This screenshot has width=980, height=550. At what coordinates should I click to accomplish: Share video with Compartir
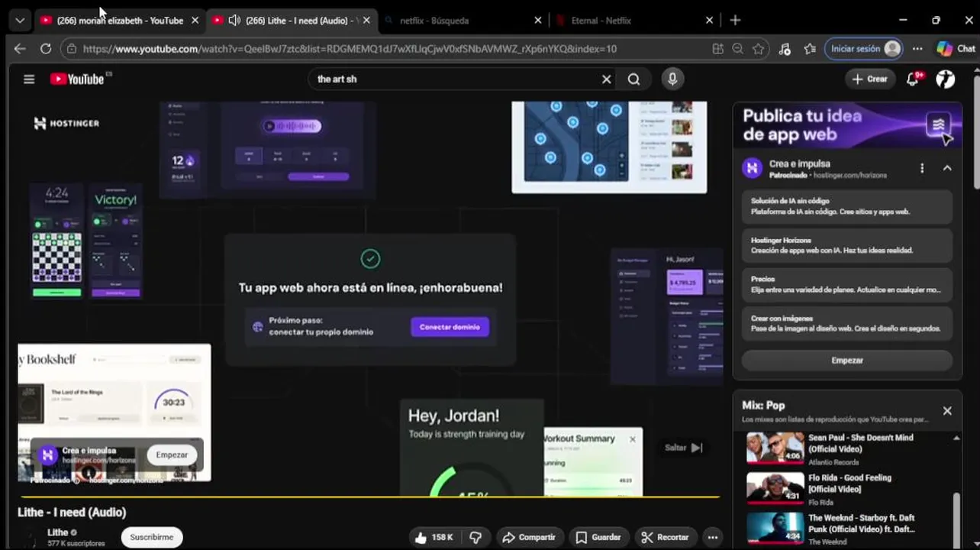530,537
